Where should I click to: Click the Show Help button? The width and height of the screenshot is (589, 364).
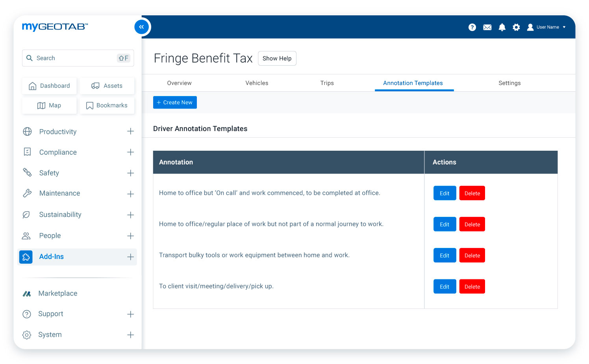click(x=277, y=58)
